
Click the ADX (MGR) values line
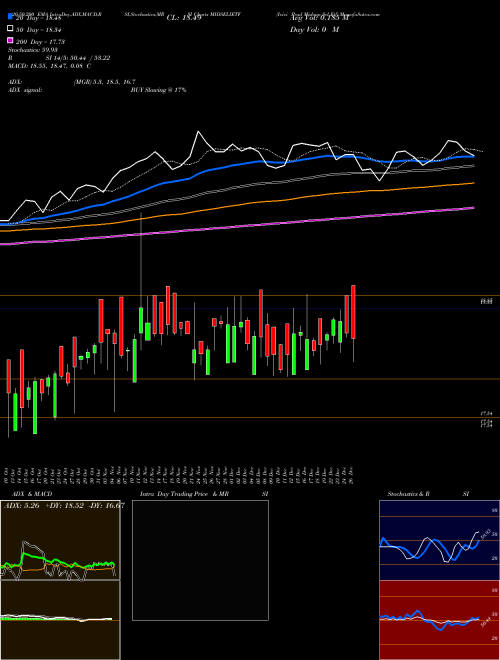pyautogui.click(x=72, y=82)
